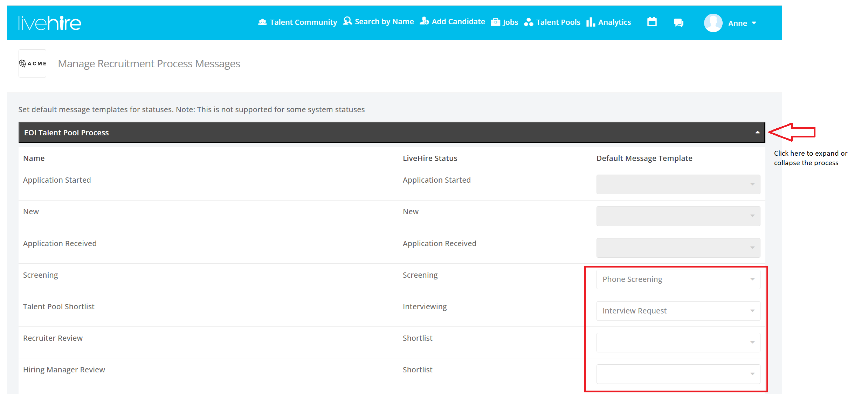
Task: Open the Application Started message template dropdown
Action: pos(677,184)
